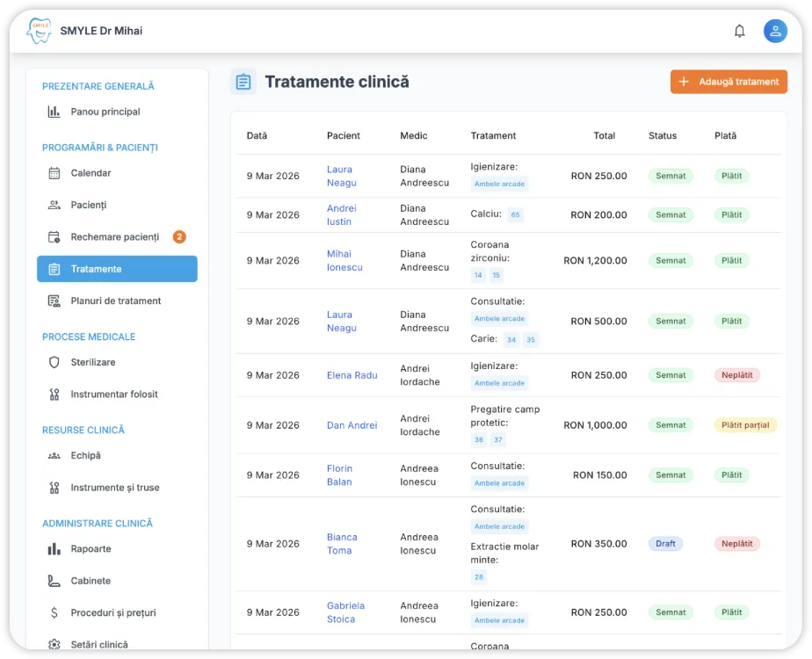
Task: Click the RON 500.00 total amount
Action: [598, 321]
